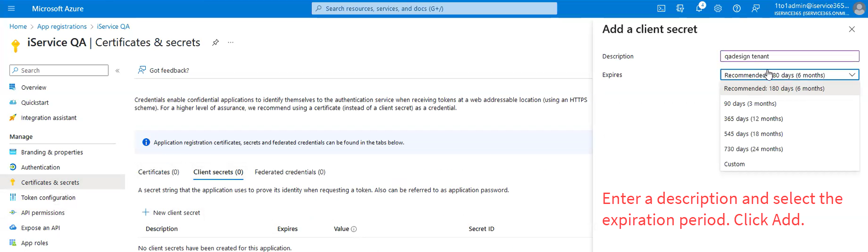Close the Add a client secret panel

(x=852, y=29)
